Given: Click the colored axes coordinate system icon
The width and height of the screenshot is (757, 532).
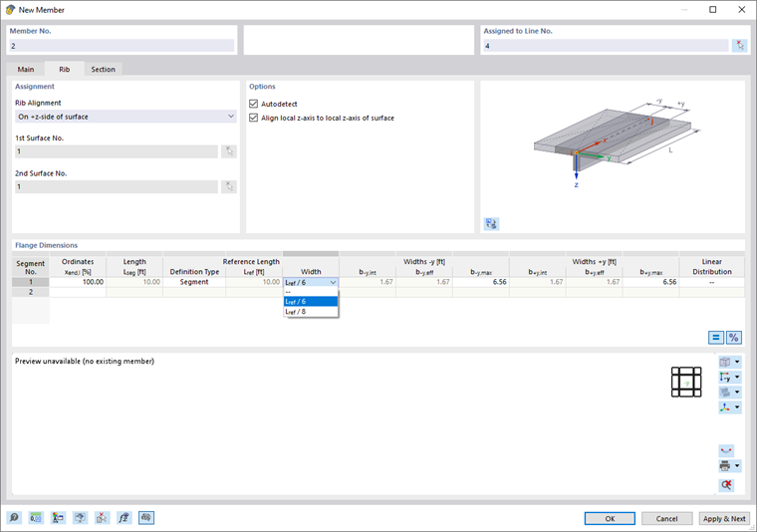Looking at the screenshot, I should click(725, 407).
